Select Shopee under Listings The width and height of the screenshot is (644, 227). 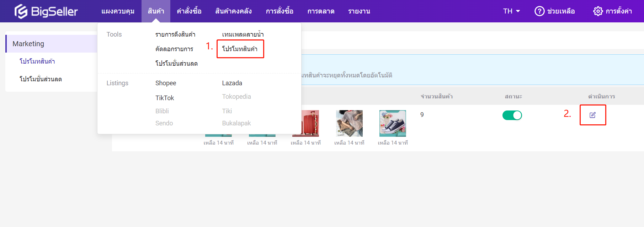tap(166, 83)
